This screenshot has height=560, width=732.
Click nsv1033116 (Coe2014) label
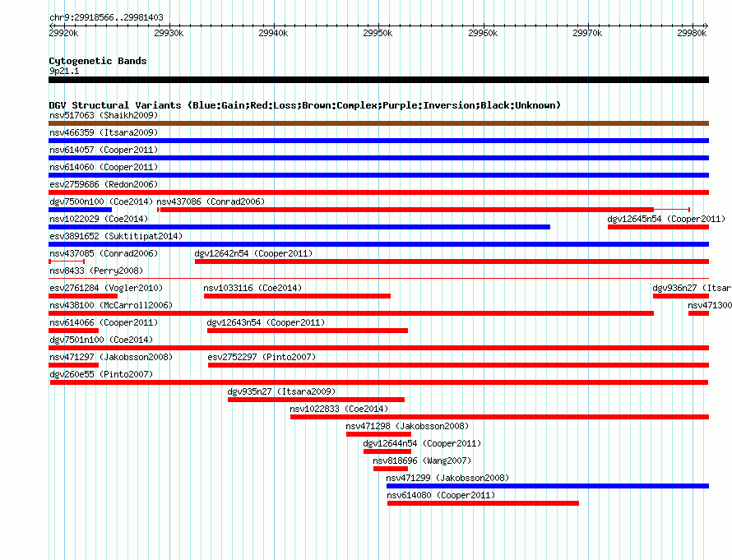point(252,288)
